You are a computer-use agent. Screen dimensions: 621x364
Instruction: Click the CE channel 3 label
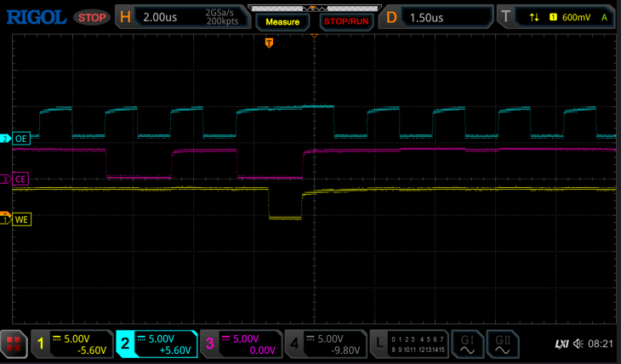[x=20, y=179]
